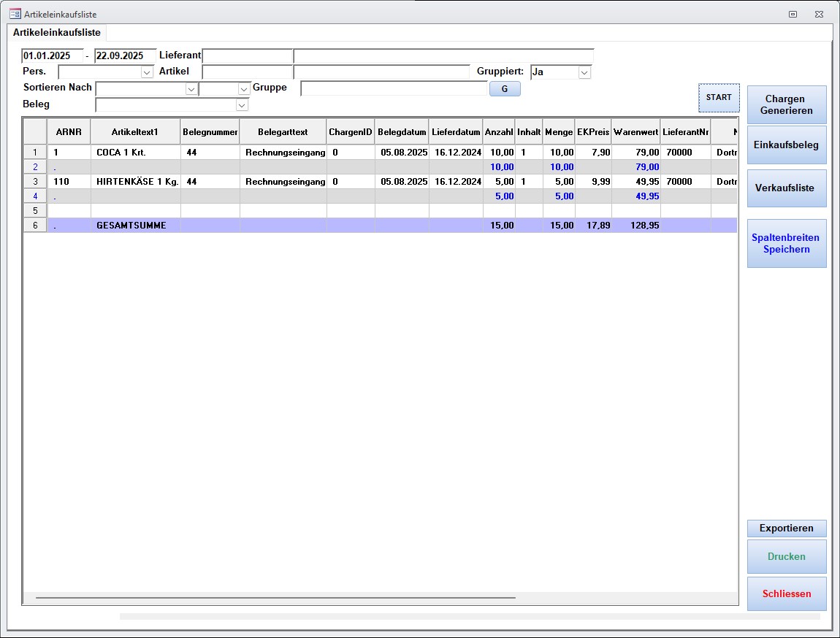Open the Pers. dropdown list
840x638 pixels.
point(147,72)
